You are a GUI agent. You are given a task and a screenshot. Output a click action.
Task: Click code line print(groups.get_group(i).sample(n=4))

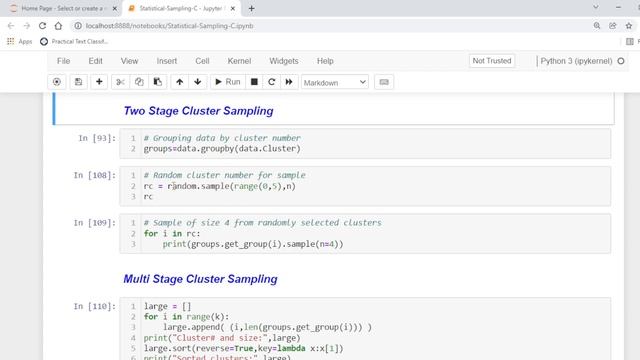pyautogui.click(x=253, y=244)
